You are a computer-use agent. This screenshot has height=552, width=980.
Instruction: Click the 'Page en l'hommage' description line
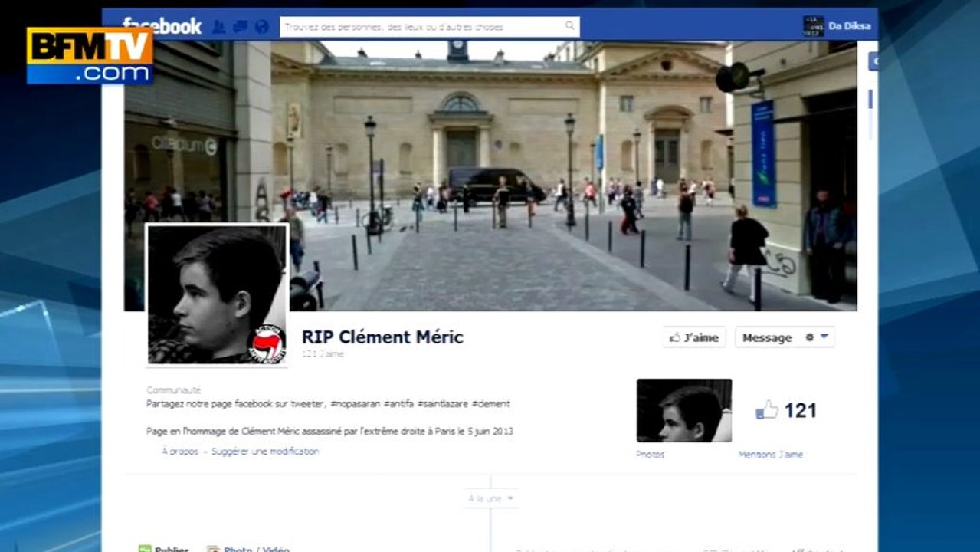coord(329,431)
